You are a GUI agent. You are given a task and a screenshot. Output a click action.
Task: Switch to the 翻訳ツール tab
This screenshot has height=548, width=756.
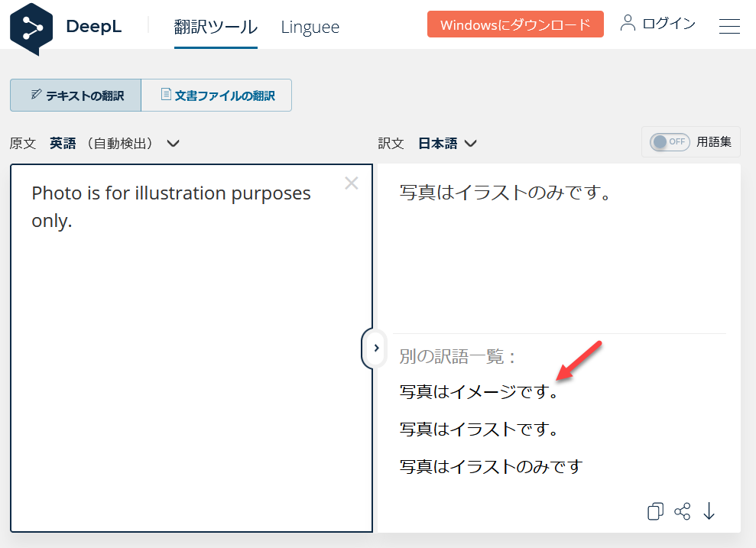(216, 27)
